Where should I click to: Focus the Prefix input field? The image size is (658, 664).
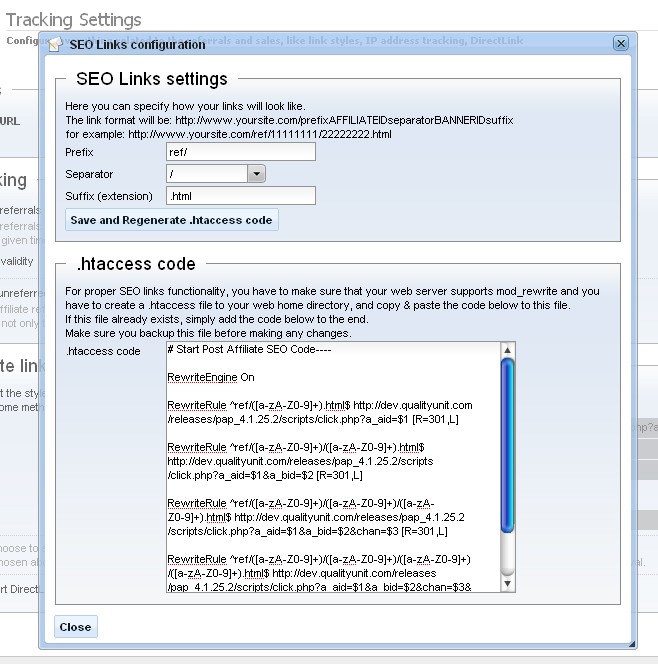point(241,152)
